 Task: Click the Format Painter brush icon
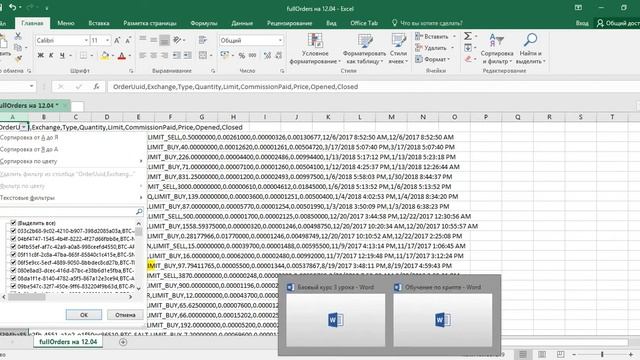(18, 59)
